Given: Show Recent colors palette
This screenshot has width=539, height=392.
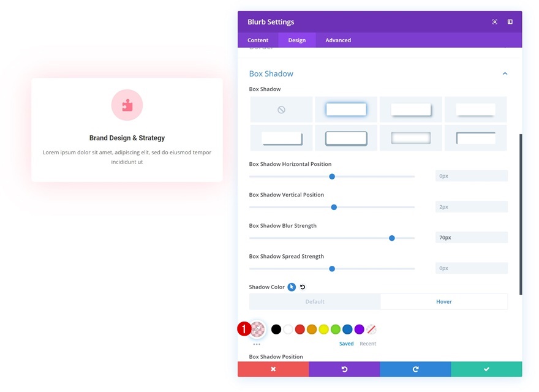Looking at the screenshot, I should (x=368, y=344).
